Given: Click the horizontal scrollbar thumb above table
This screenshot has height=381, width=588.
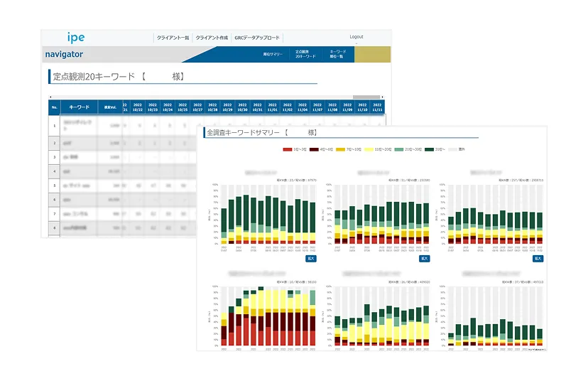Looking at the screenshot, I should click(366, 97).
